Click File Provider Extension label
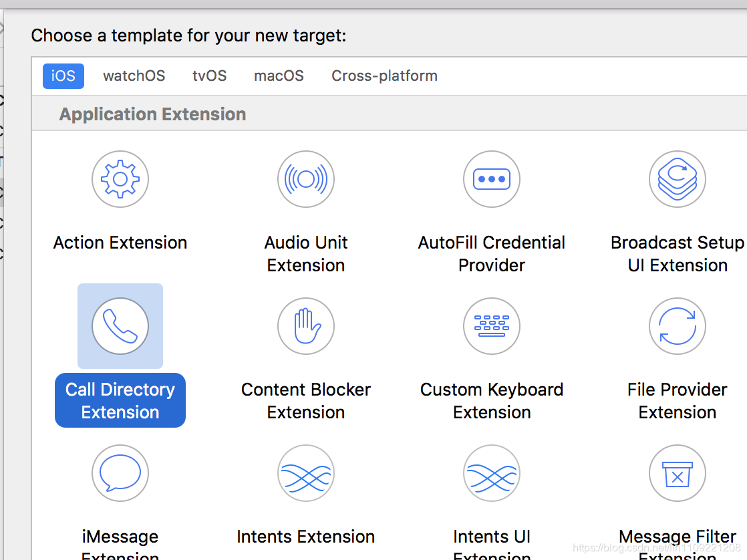The width and height of the screenshot is (747, 560). (678, 400)
